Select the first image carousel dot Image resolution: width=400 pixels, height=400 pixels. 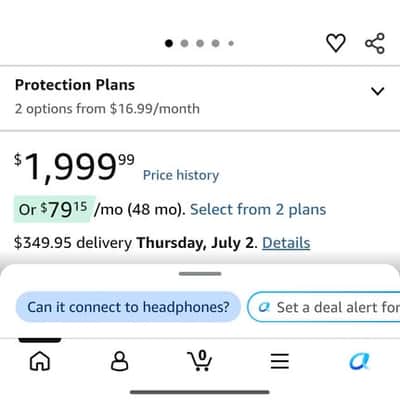point(169,43)
